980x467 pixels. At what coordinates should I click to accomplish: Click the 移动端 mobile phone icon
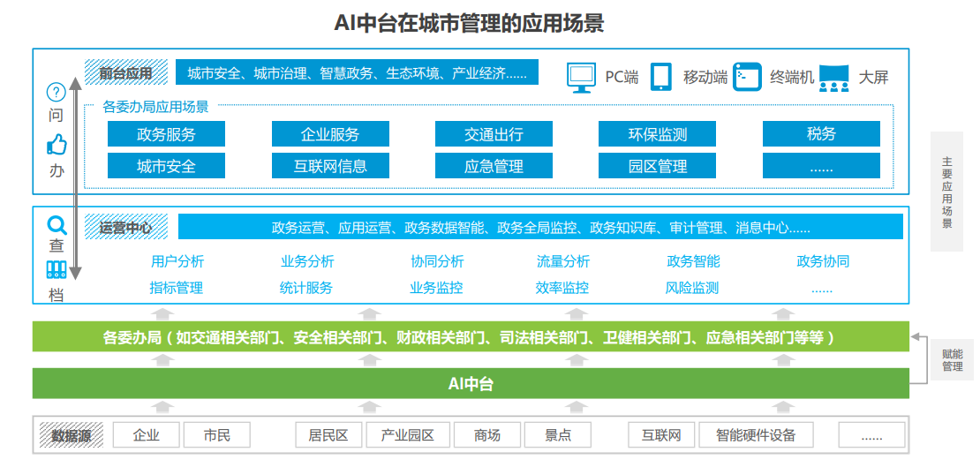tap(660, 77)
